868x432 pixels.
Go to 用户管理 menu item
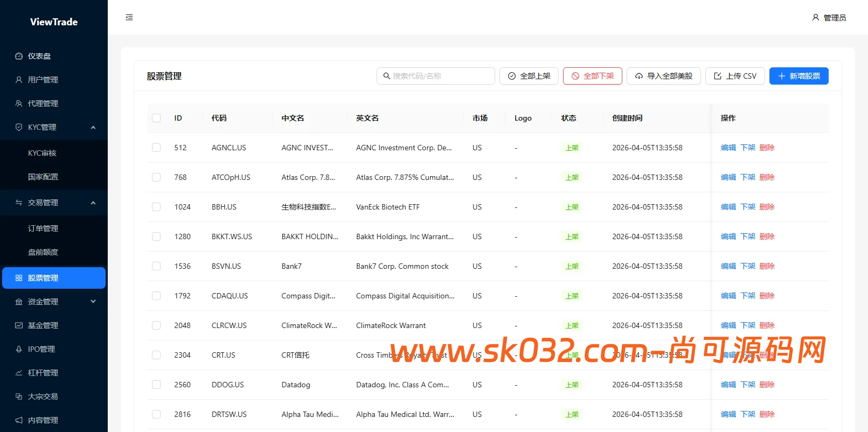point(54,80)
